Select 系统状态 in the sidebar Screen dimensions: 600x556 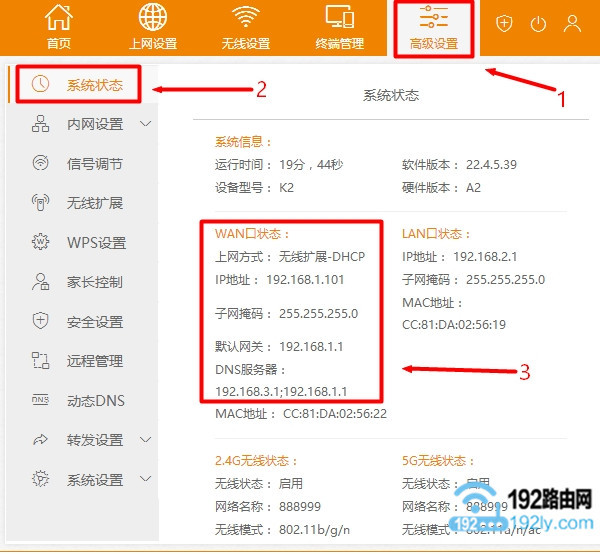pos(94,85)
